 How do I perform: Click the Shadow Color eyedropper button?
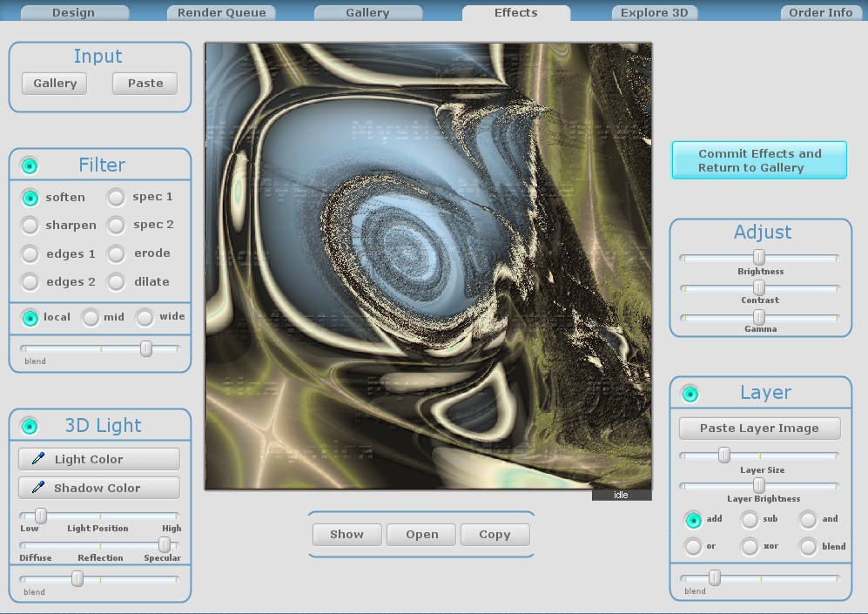tap(99, 488)
